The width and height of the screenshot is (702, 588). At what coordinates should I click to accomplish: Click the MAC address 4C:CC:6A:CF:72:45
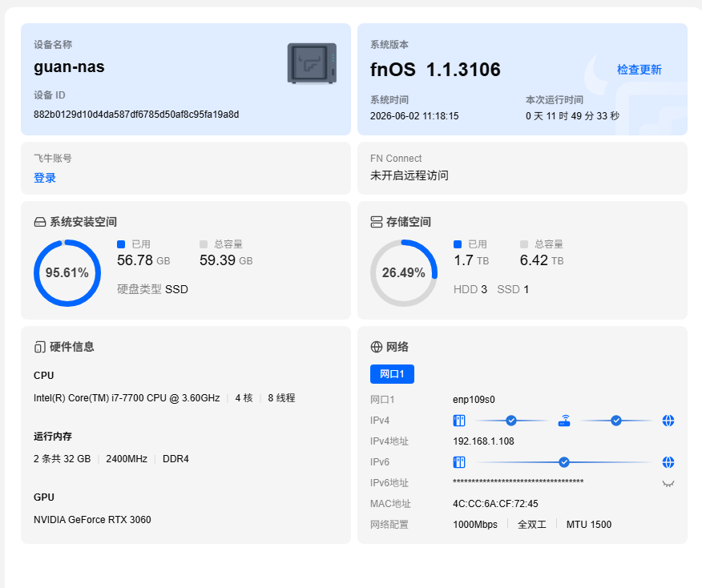[x=495, y=504]
